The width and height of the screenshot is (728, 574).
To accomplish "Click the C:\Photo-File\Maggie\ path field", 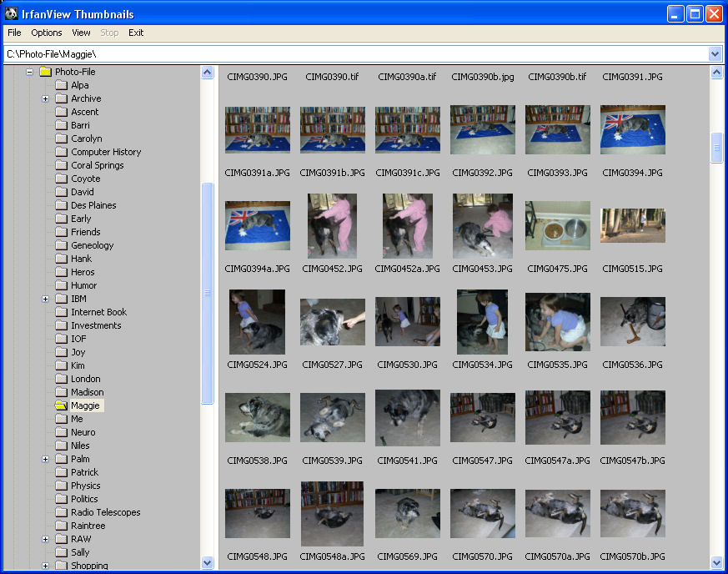I will point(356,54).
